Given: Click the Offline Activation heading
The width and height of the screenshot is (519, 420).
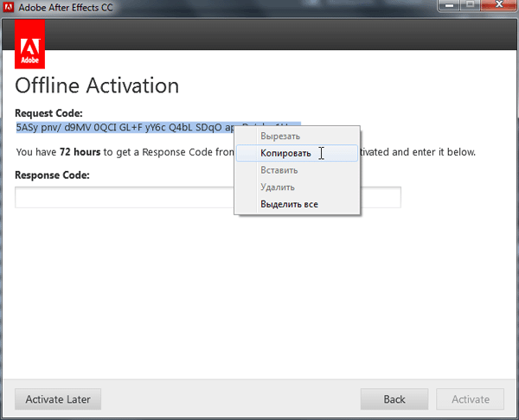Looking at the screenshot, I should tap(97, 86).
